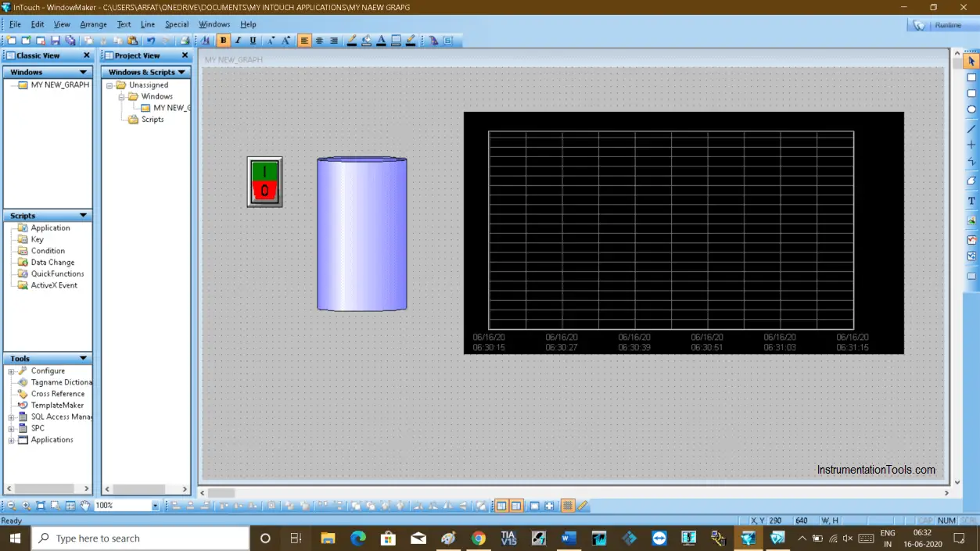Screen dimensions: 980x551
Task: Collapse the Tools panel header arrow
Action: tap(84, 359)
